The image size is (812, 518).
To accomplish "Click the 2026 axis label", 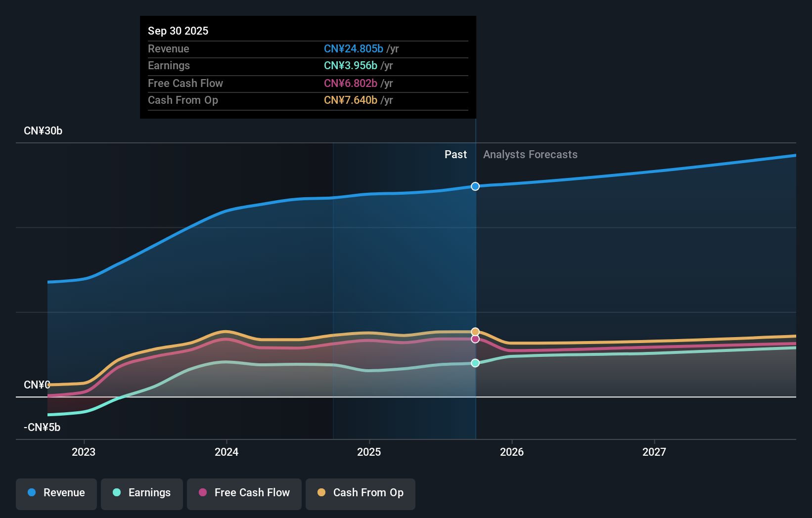I will (512, 451).
